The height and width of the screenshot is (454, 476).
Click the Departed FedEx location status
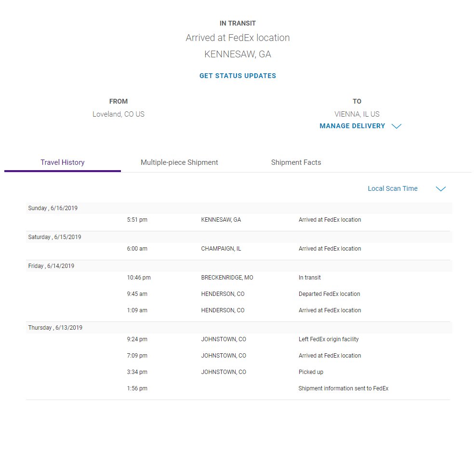[330, 294]
